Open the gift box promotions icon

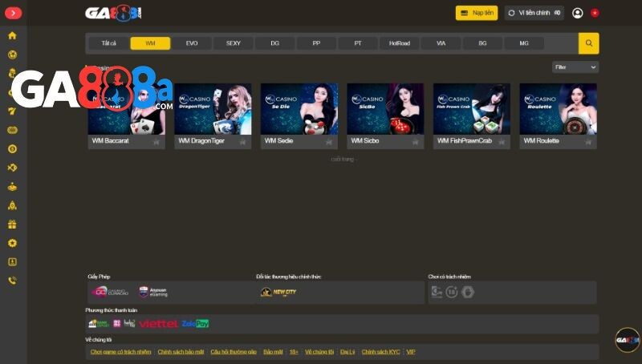pyautogui.click(x=12, y=224)
